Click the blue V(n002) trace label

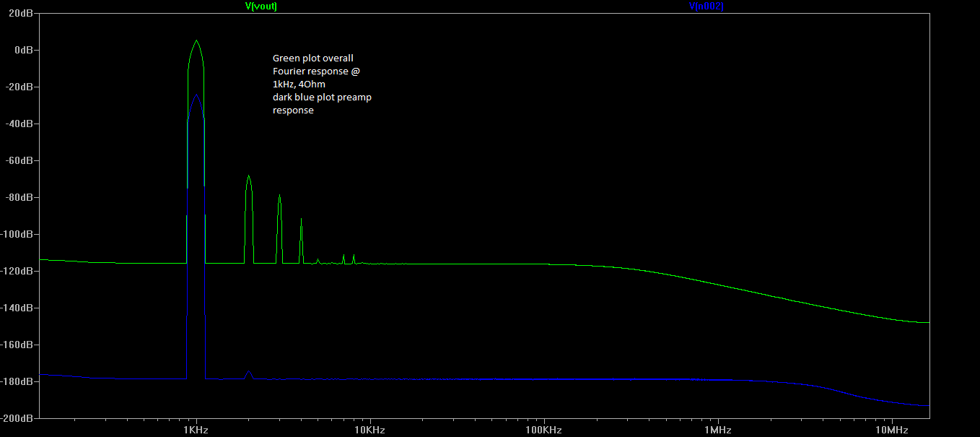click(x=706, y=7)
